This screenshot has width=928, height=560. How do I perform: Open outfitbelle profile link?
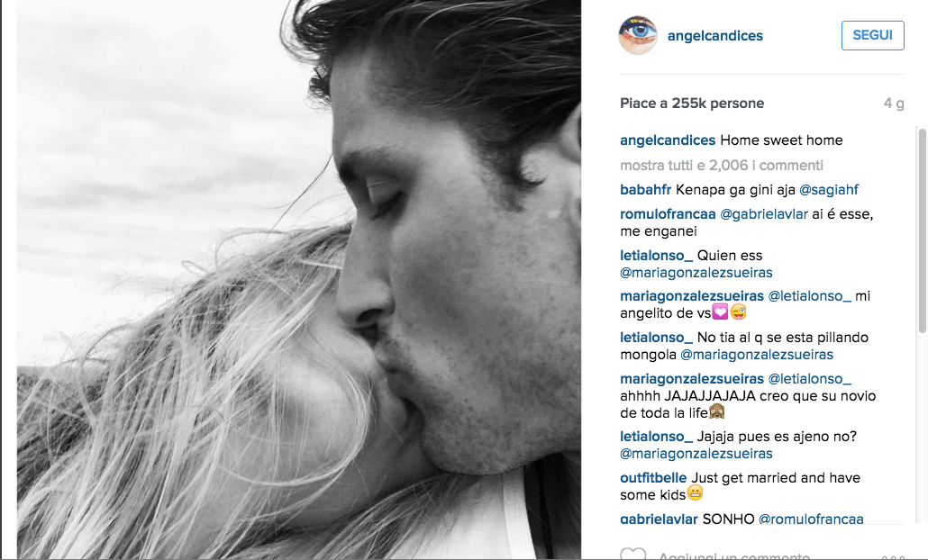click(x=653, y=478)
